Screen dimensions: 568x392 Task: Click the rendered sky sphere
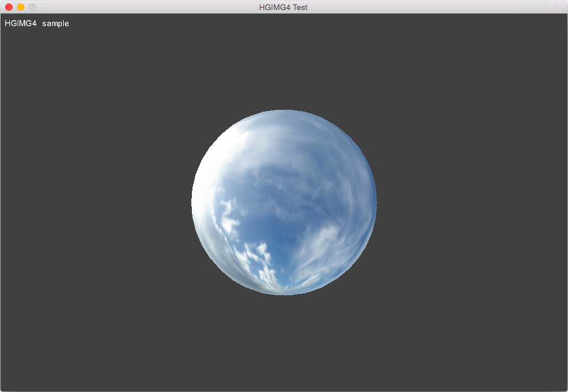284,202
